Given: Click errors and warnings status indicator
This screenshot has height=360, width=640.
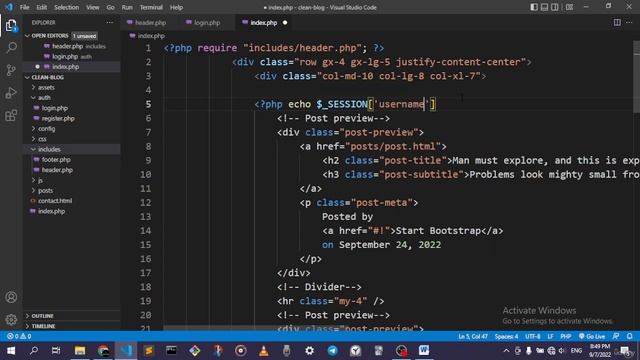Looking at the screenshot, I should click(19, 336).
